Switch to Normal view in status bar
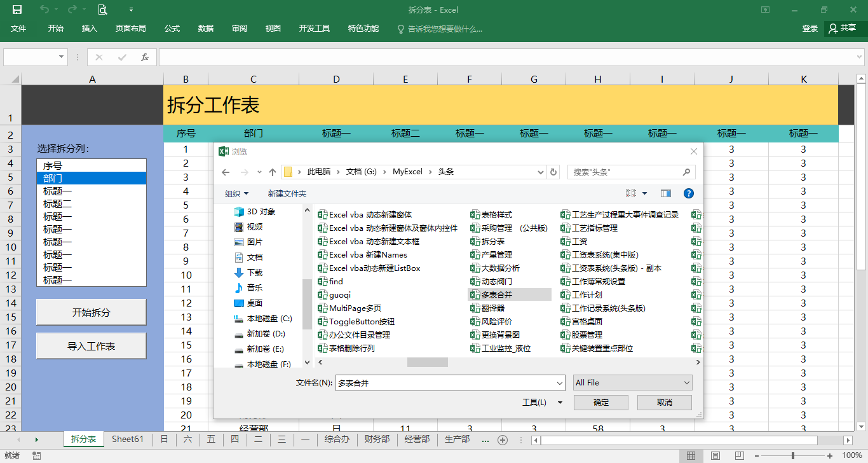 click(x=691, y=455)
